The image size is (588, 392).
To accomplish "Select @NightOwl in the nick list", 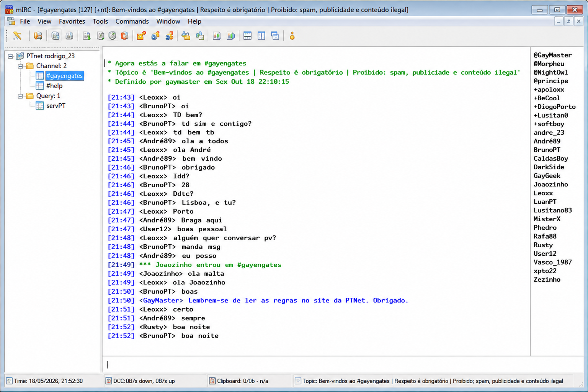I will [x=551, y=72].
